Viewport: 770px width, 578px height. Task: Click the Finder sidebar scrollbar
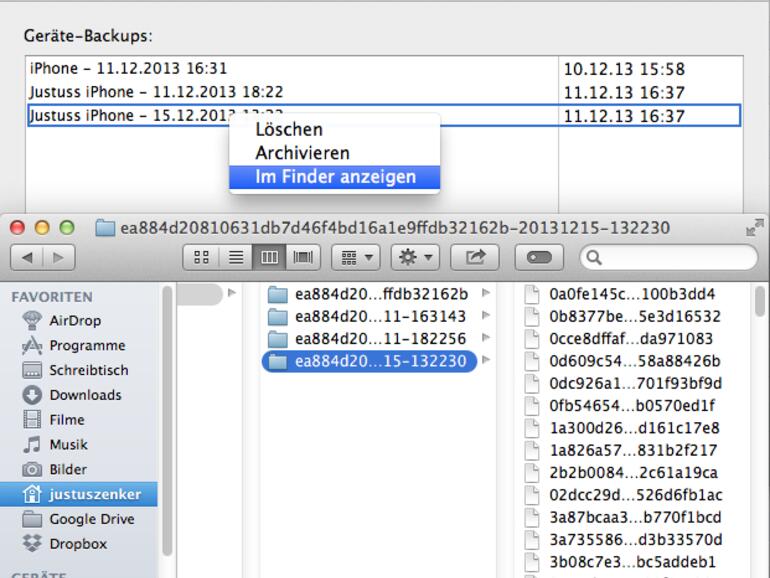click(x=167, y=421)
